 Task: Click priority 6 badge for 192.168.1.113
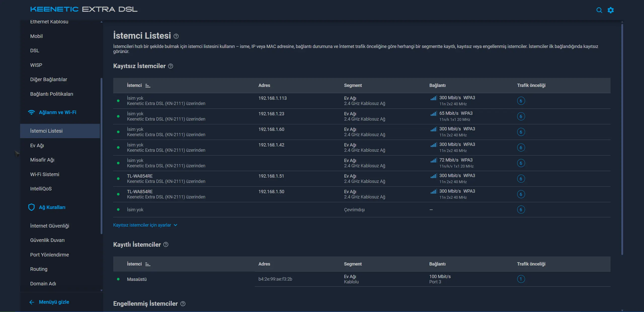point(521,101)
